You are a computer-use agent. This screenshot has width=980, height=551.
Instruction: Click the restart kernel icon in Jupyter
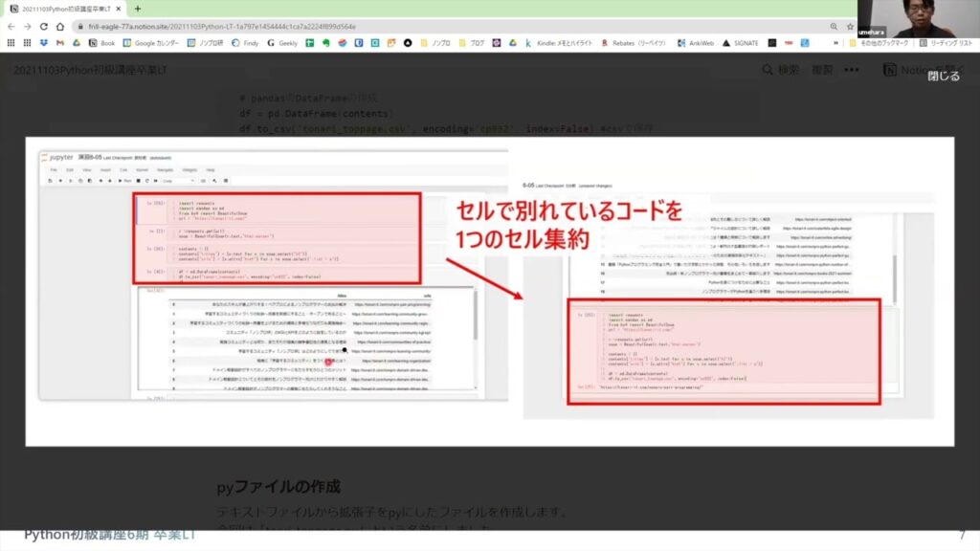[145, 181]
